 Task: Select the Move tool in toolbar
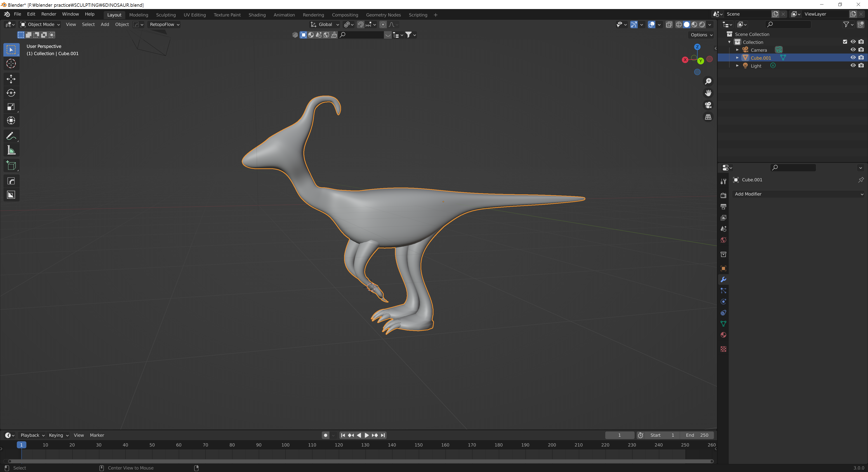[11, 79]
